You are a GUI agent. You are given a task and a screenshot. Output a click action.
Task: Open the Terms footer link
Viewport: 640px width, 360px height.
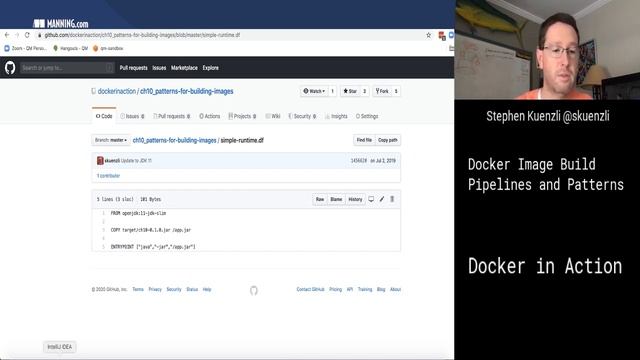(138, 289)
